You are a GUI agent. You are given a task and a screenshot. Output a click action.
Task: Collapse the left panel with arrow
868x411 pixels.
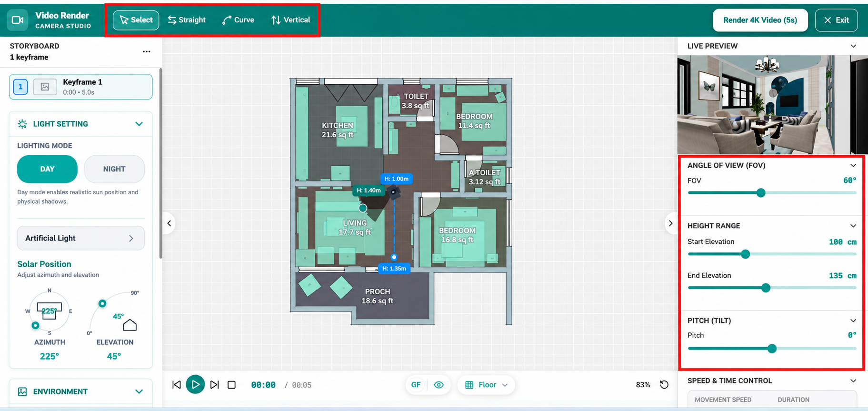coord(169,223)
